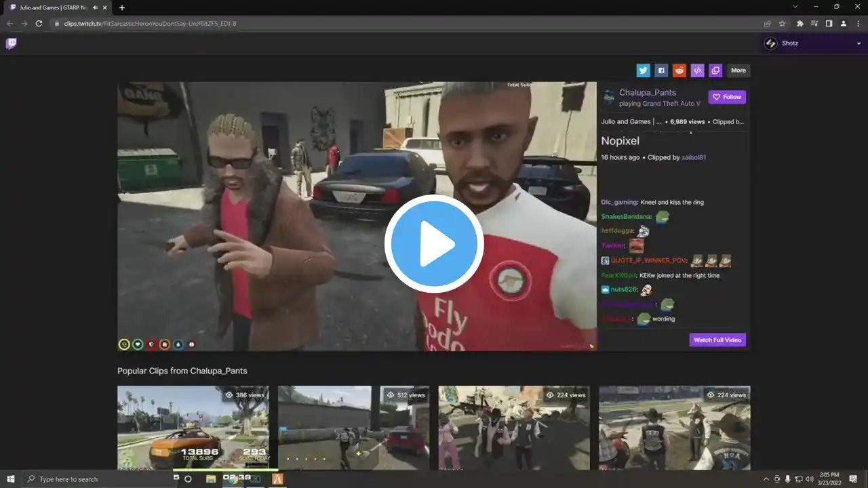This screenshot has width=868, height=488.
Task: Close the Julio and Games tab
Action: [x=105, y=7]
